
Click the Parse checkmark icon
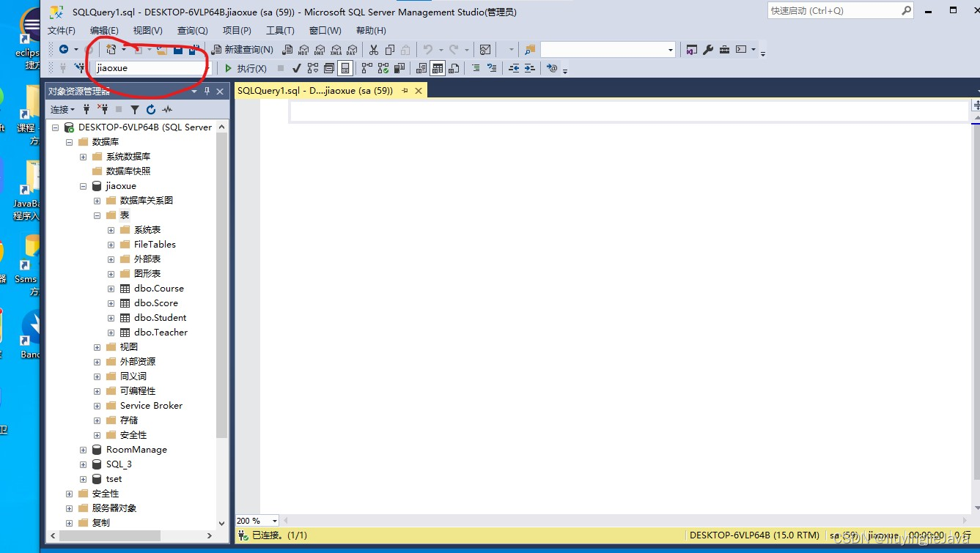point(297,68)
